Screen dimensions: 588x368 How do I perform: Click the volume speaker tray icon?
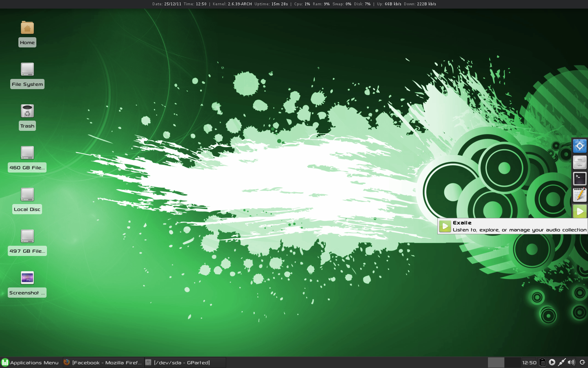571,362
